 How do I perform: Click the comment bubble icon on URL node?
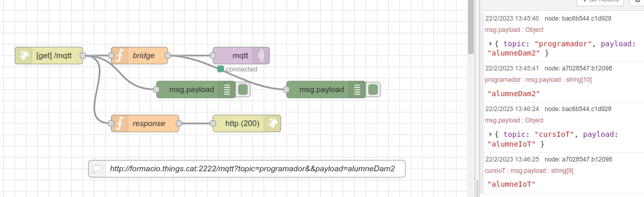coord(96,169)
